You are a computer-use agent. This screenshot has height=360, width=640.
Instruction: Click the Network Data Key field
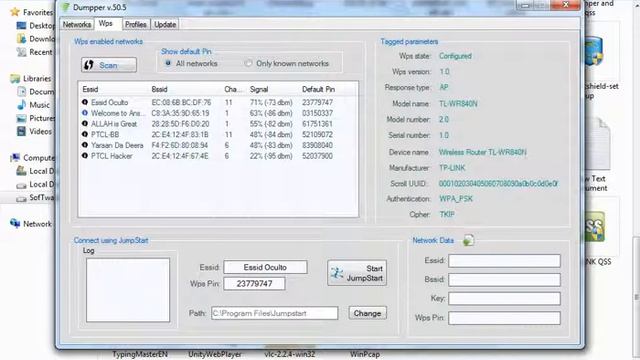click(504, 298)
